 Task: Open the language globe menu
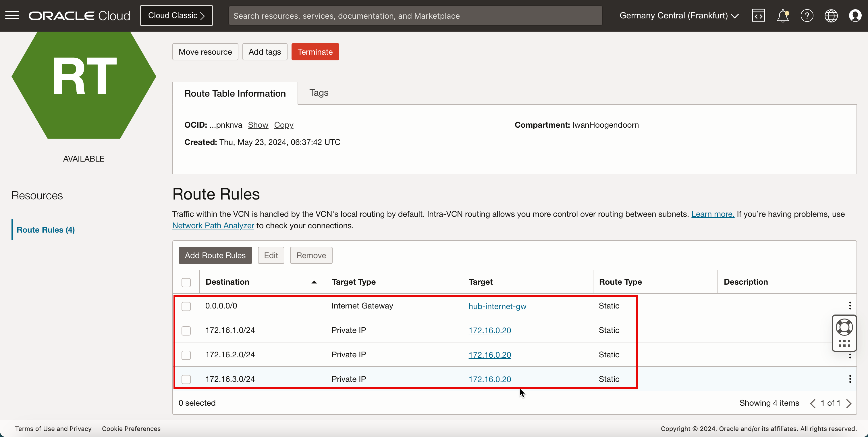831,16
